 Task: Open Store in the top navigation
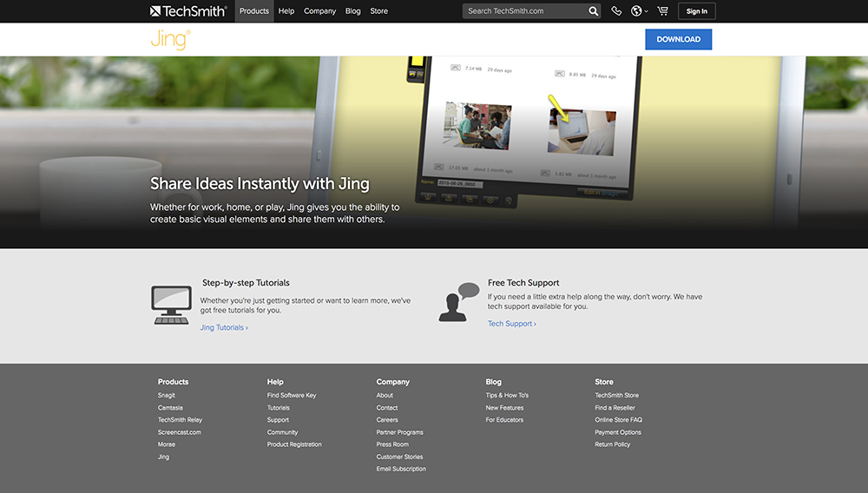(378, 11)
